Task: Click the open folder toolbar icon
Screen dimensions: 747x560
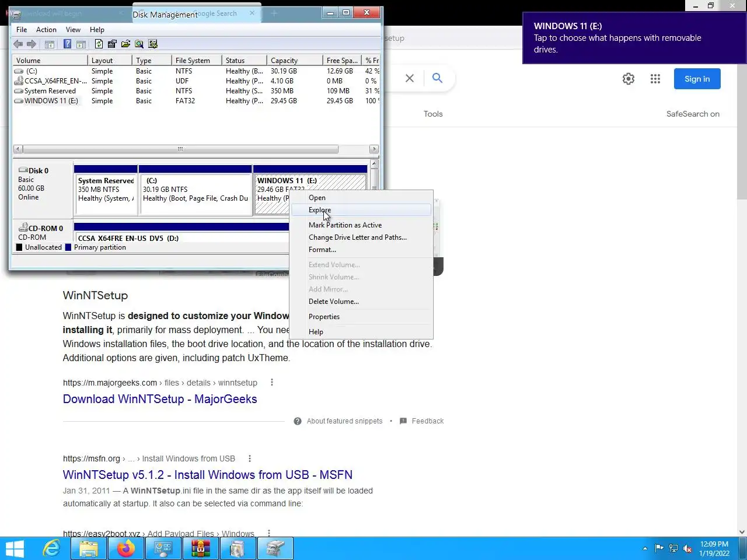Action: click(x=125, y=44)
